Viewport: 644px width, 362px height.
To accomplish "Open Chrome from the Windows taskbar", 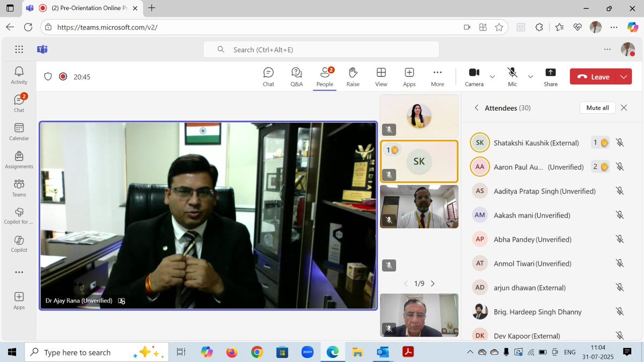I will pos(257,352).
